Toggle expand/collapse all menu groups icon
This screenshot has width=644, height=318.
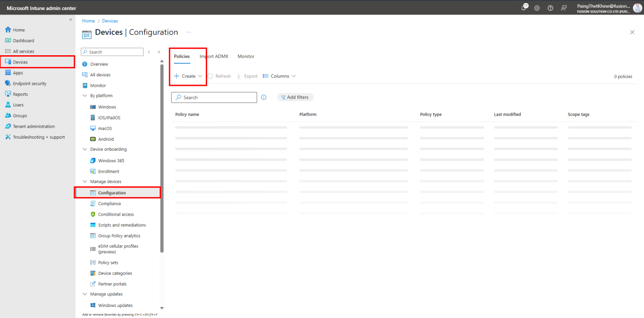[x=149, y=52]
